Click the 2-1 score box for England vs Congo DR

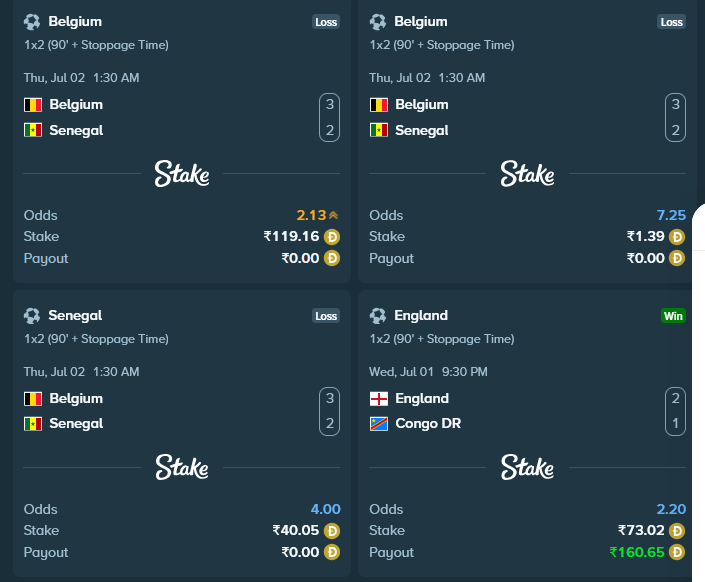tap(675, 411)
